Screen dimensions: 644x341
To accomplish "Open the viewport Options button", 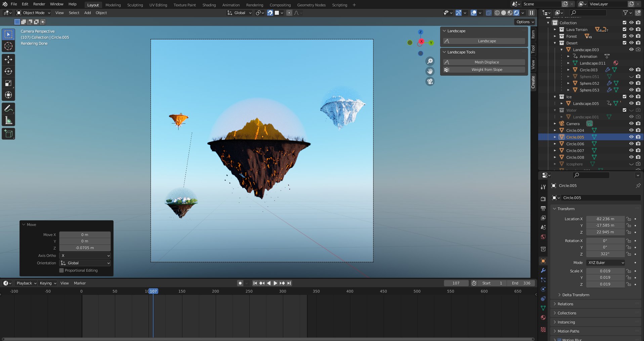I will click(525, 22).
